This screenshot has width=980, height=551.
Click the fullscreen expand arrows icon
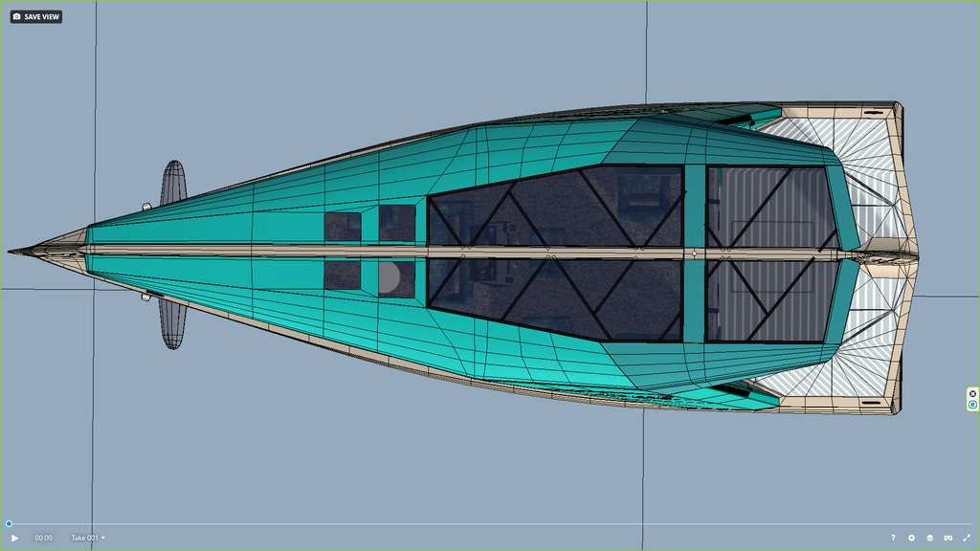(x=965, y=538)
